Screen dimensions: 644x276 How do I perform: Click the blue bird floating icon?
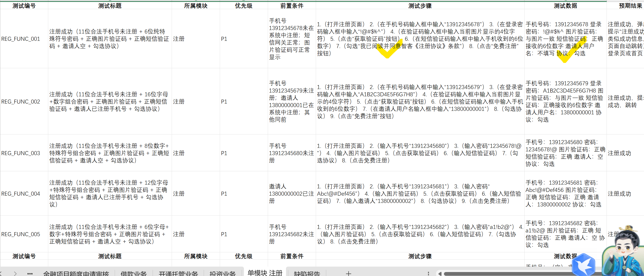(583, 265)
